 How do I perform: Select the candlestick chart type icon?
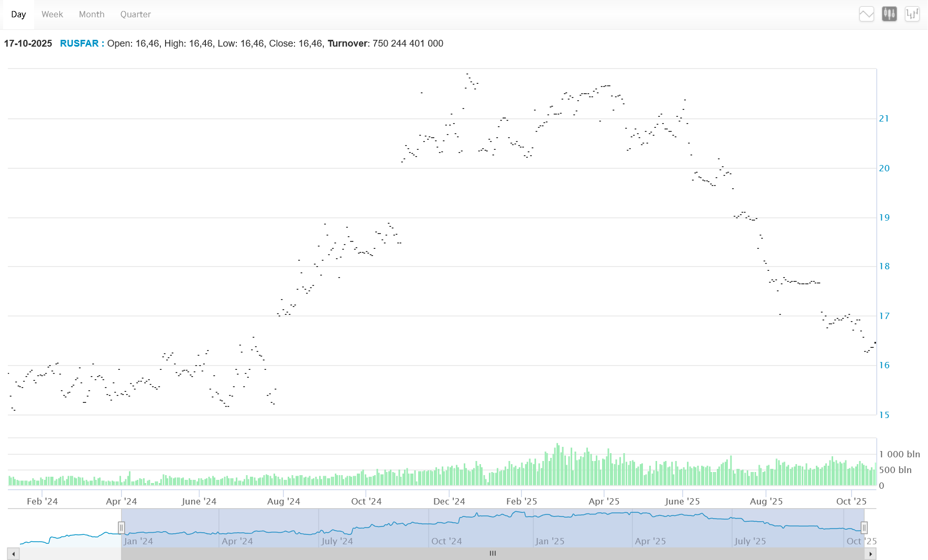[x=889, y=14]
